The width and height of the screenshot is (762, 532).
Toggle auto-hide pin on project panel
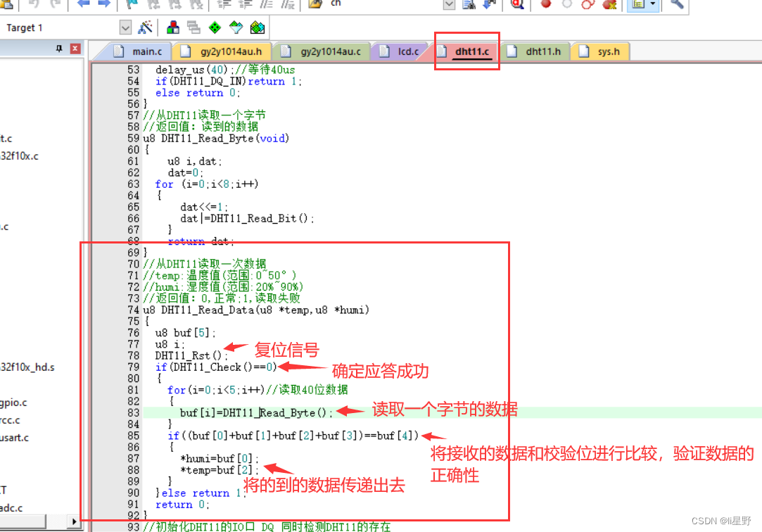click(59, 49)
